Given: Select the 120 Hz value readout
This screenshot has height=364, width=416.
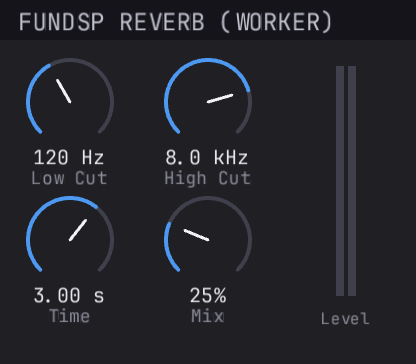Looking at the screenshot, I should (x=69, y=157).
